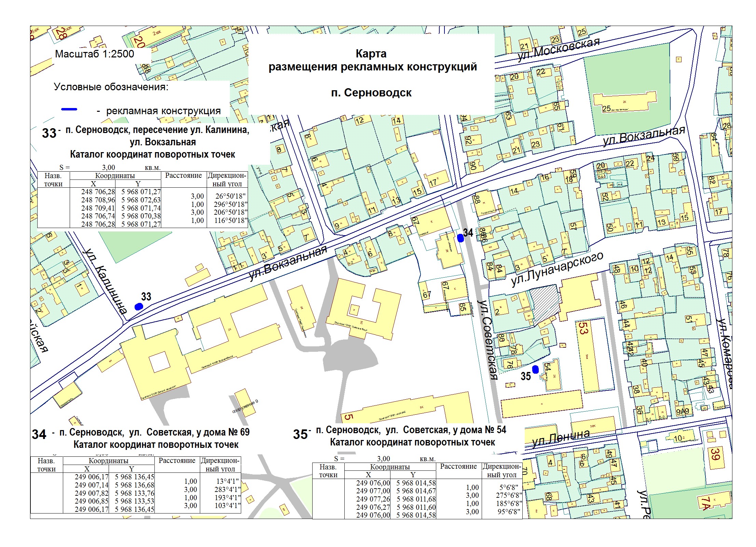
Task: Click directional angle 185°6'8"
Action: 509,504
